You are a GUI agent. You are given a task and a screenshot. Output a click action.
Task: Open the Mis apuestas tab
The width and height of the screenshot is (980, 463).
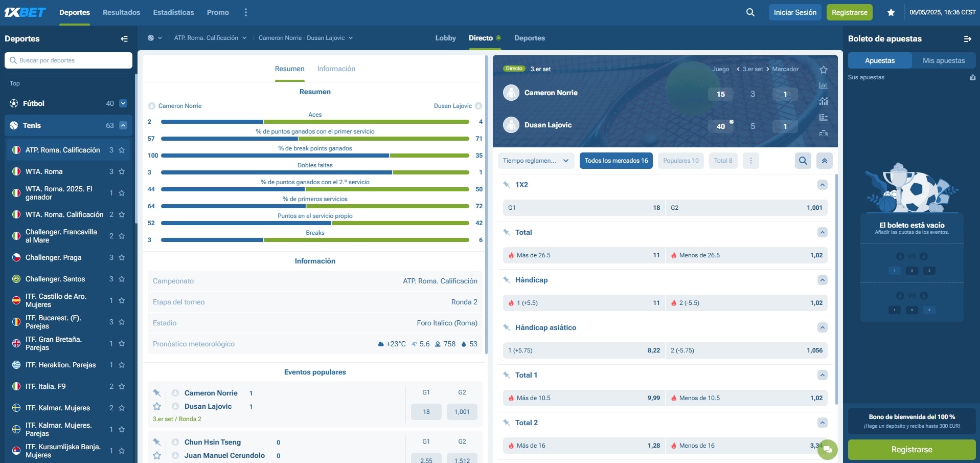[943, 60]
